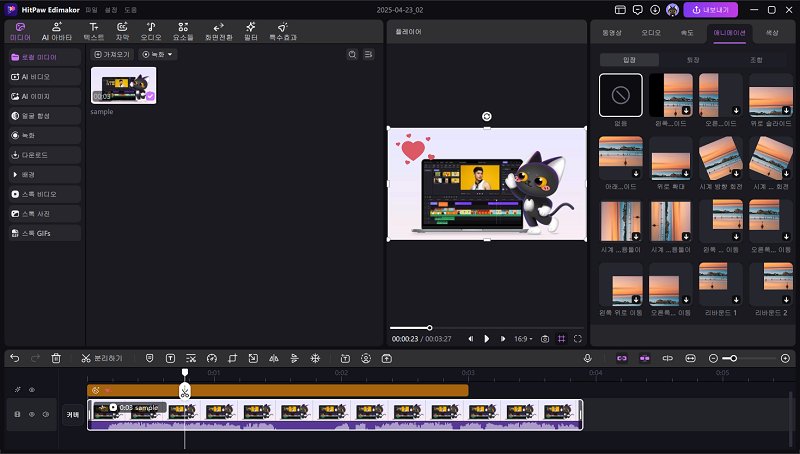Mirror flip the selected clip

pos(274,359)
